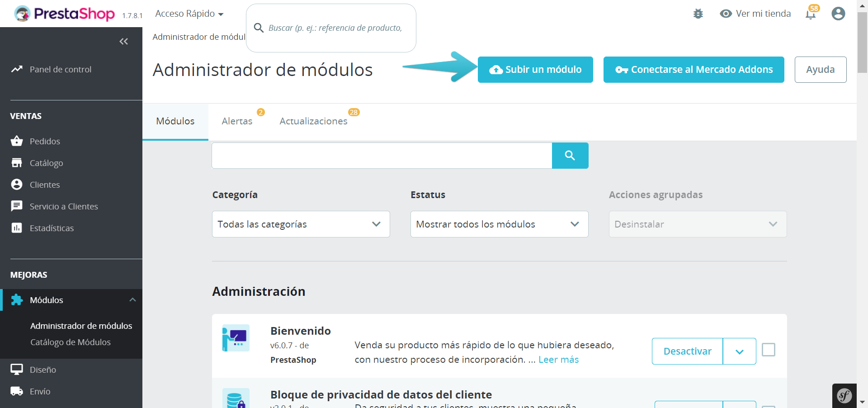Screen dimensions: 868x408
Task: Click the 'Bienvenido' module title
Action: tap(301, 331)
